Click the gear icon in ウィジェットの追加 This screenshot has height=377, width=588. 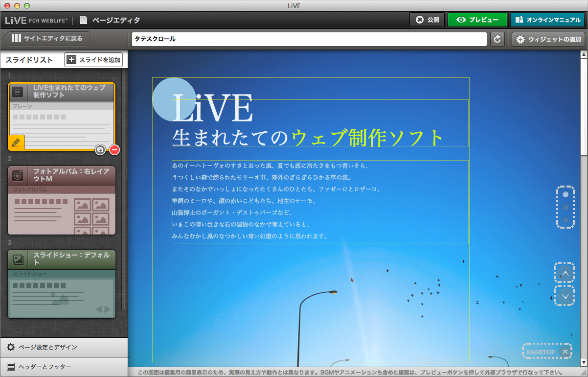point(520,39)
